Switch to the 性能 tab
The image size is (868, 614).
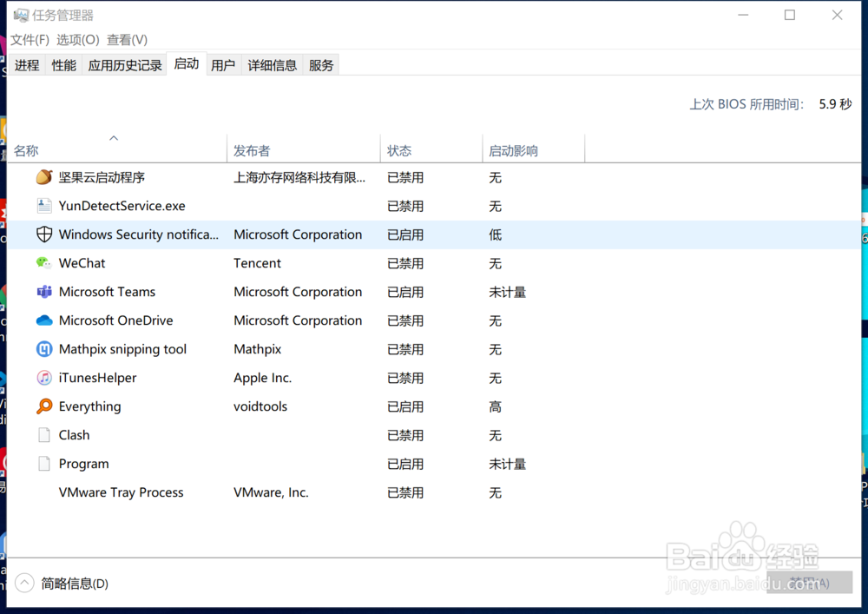click(x=63, y=65)
